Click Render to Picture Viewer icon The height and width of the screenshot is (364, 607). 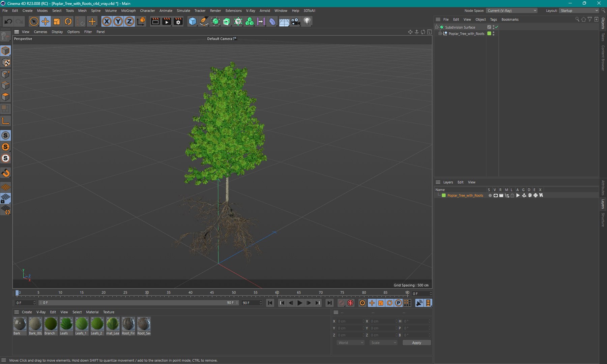point(167,22)
